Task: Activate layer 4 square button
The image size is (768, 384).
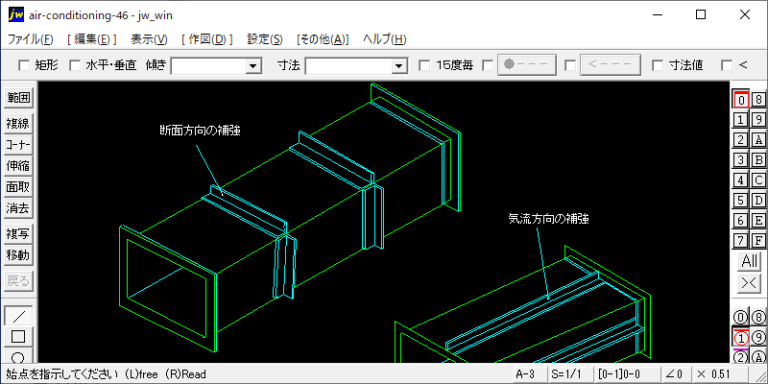Action: pos(741,180)
